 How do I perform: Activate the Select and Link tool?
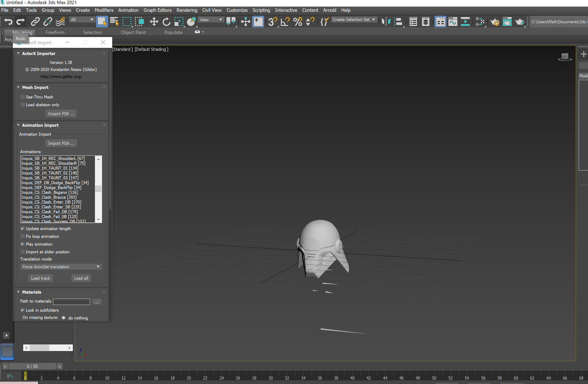pos(35,22)
